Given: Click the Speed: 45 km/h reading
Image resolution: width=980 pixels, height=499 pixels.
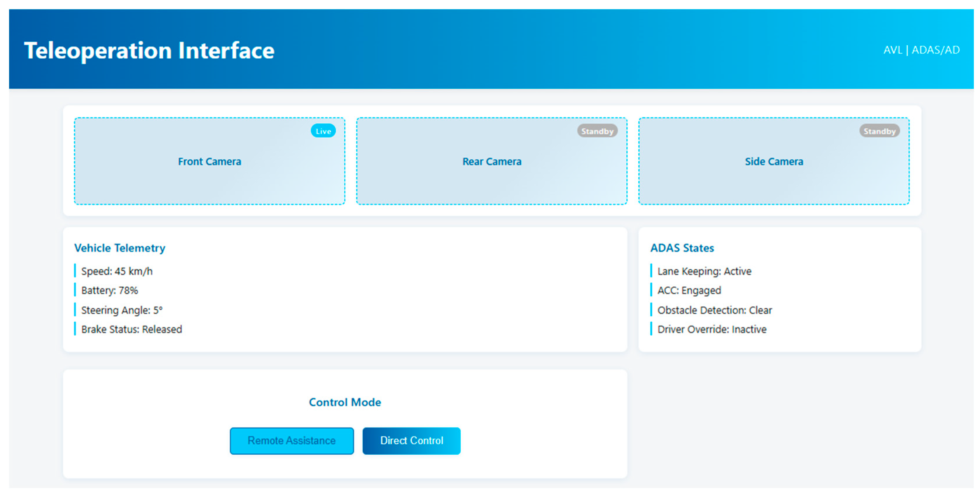Looking at the screenshot, I should click(x=116, y=271).
